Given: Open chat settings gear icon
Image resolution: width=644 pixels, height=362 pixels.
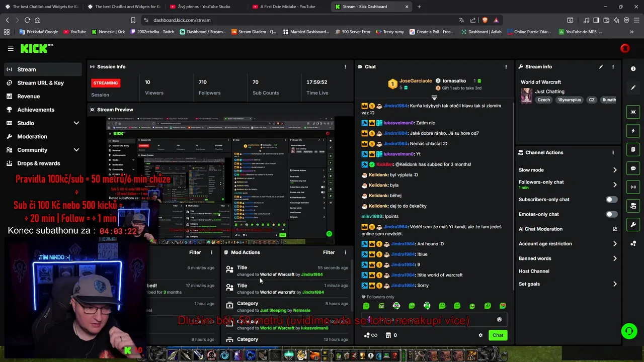Looking at the screenshot, I should pyautogui.click(x=480, y=335).
